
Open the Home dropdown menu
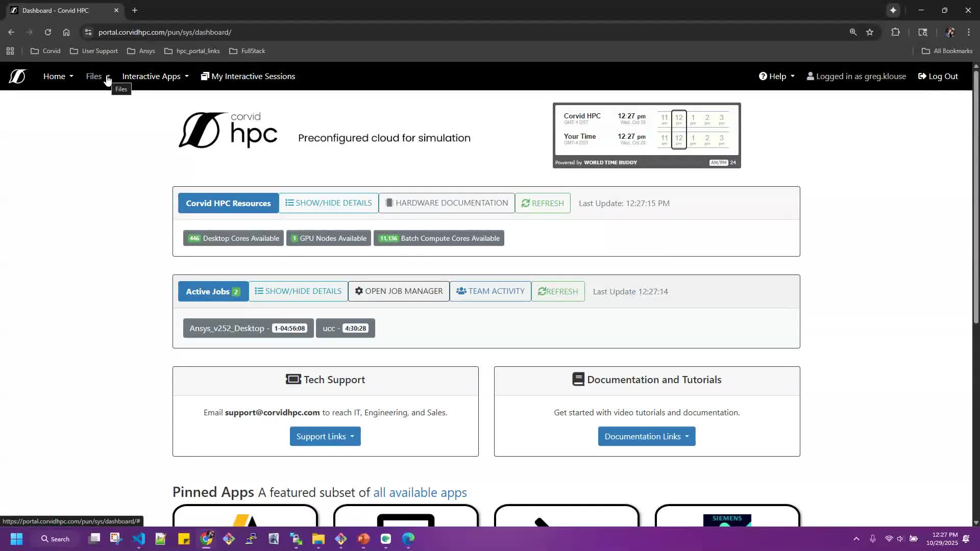click(58, 76)
